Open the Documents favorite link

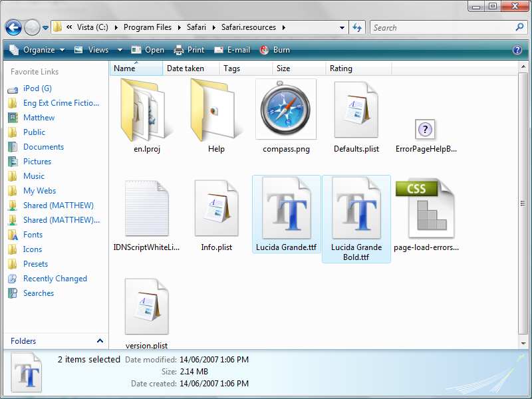(x=43, y=147)
